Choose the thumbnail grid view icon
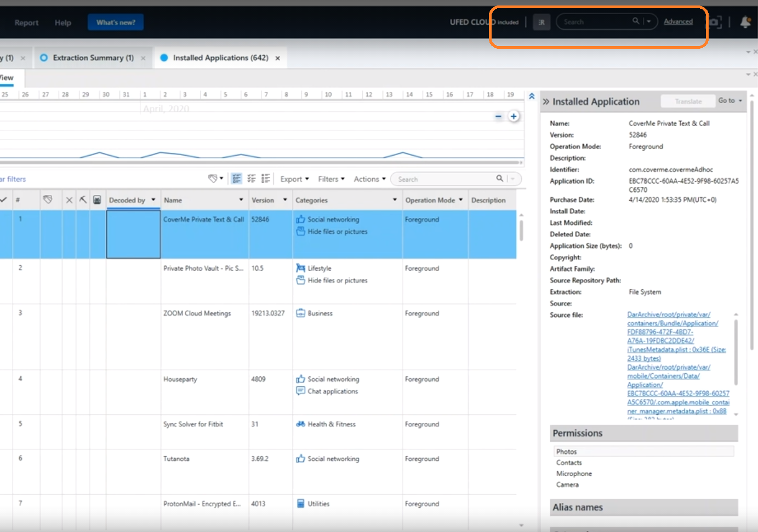Image resolution: width=758 pixels, height=532 pixels. [265, 178]
